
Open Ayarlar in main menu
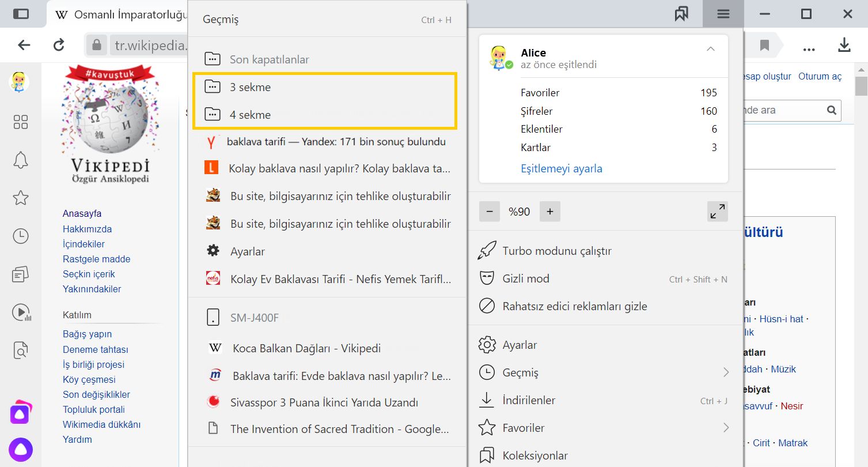pos(605,345)
